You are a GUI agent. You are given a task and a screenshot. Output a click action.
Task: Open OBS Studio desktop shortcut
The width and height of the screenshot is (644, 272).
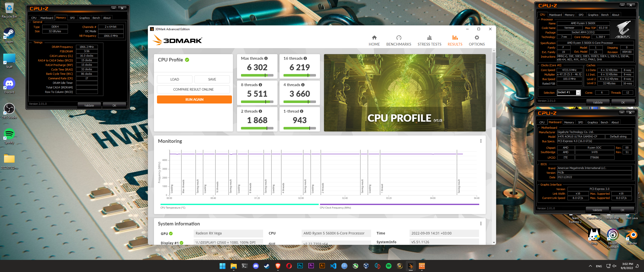pyautogui.click(x=9, y=111)
